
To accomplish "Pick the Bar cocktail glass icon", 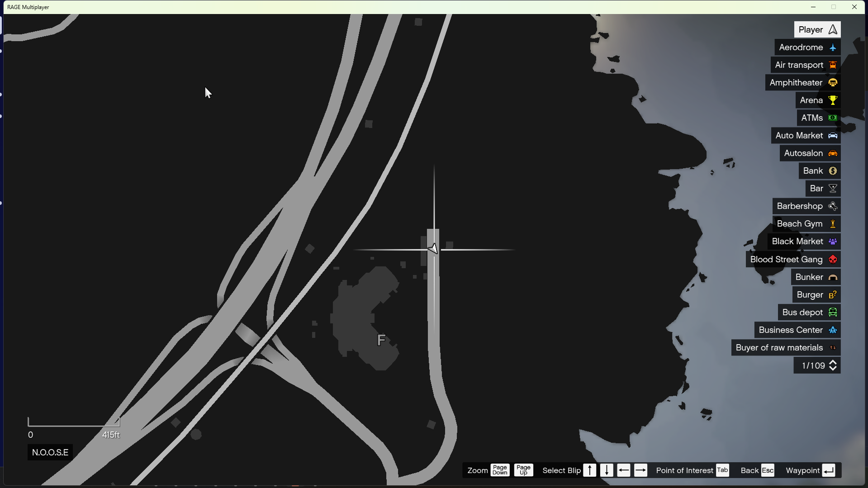I will 833,189.
